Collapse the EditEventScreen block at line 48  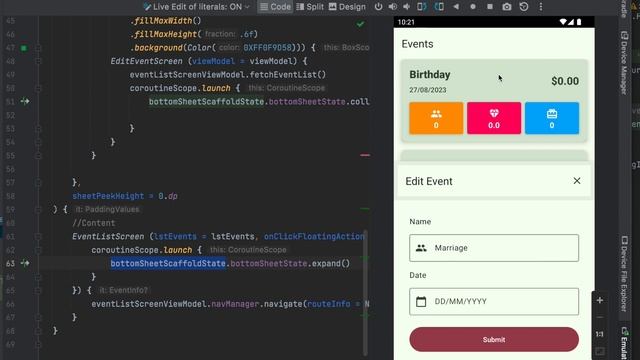38,61
